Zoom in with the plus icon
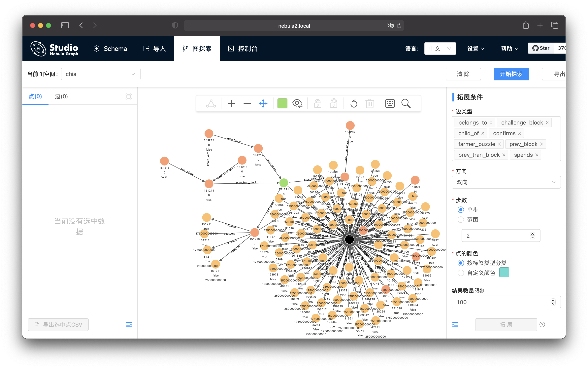This screenshot has width=588, height=368. click(x=231, y=103)
